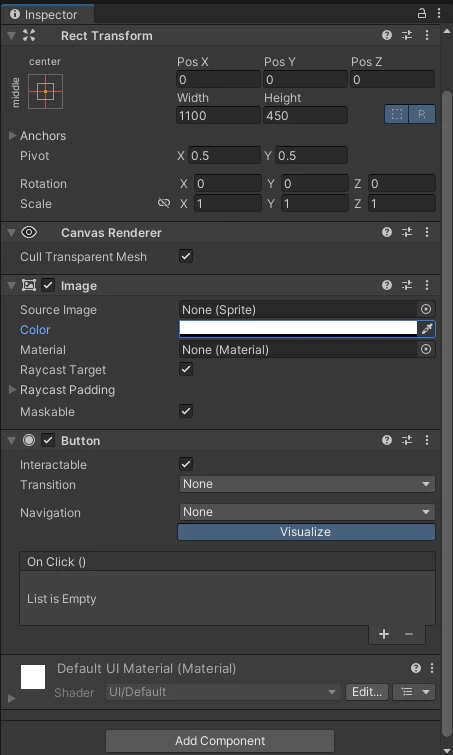Viewport: 453px width, 755px height.
Task: Open Image component help reference icon
Action: (387, 285)
